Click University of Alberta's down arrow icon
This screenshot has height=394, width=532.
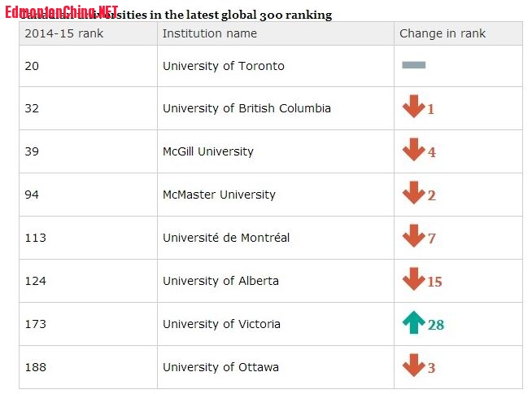click(x=413, y=279)
